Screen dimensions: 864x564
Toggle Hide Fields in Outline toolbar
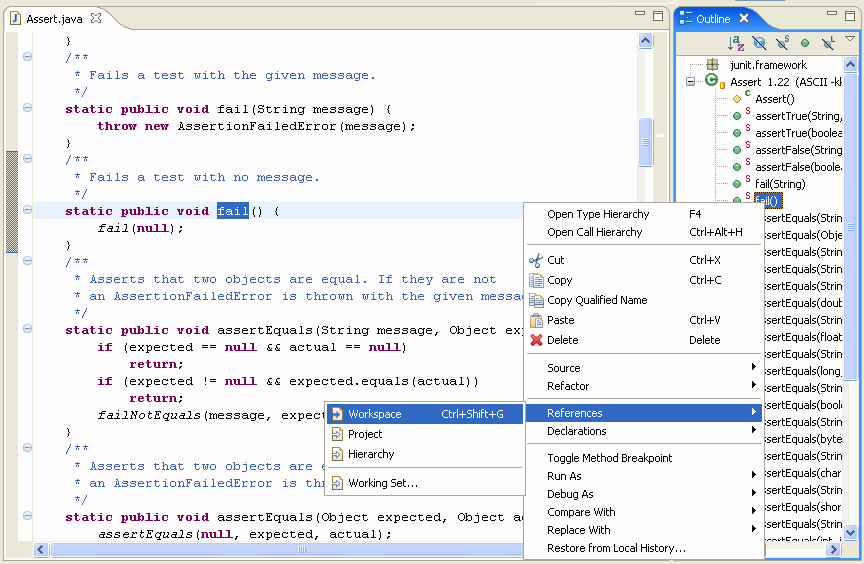759,43
